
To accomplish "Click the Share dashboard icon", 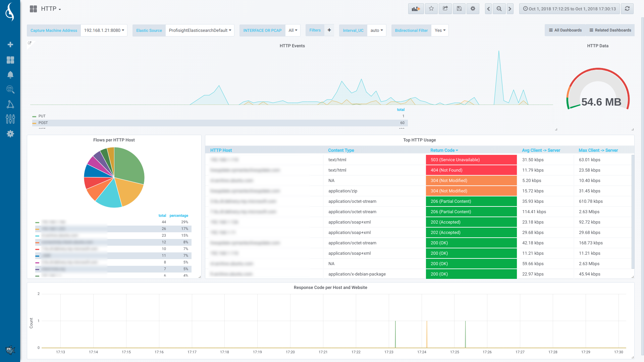I will tap(445, 9).
